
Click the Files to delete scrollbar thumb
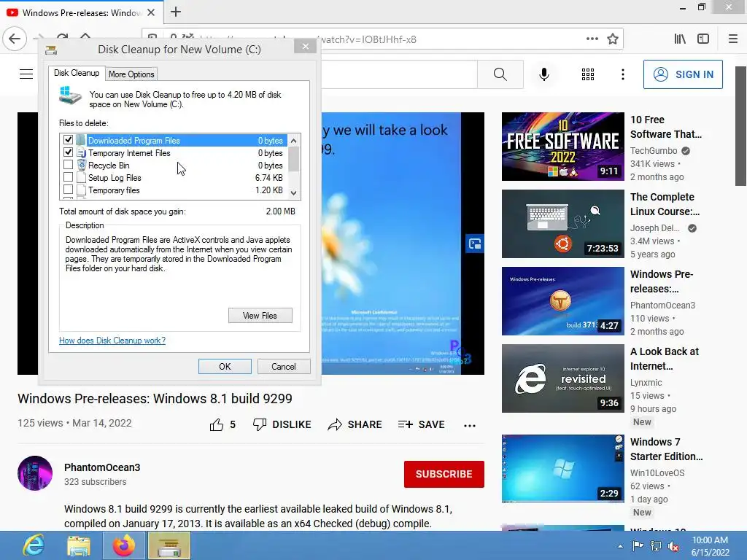(294, 159)
